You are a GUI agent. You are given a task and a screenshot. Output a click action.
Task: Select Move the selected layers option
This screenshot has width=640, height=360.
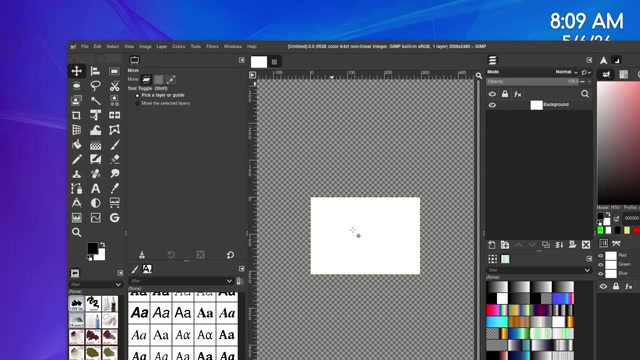(x=162, y=103)
